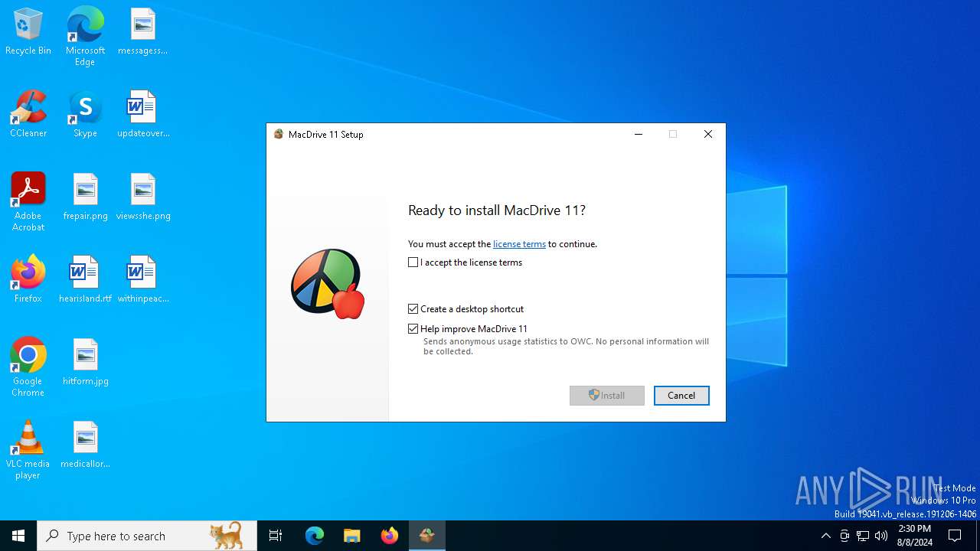Screen dimensions: 980x551
Task: Select the Firefox desktop shortcut
Action: [x=28, y=280]
